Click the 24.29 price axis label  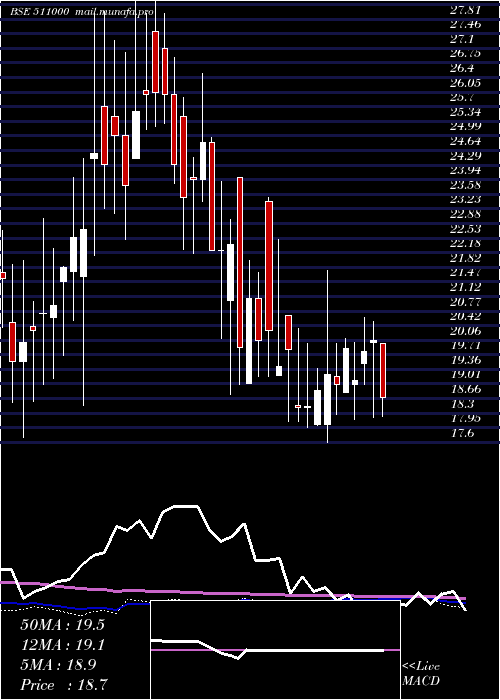(465, 156)
